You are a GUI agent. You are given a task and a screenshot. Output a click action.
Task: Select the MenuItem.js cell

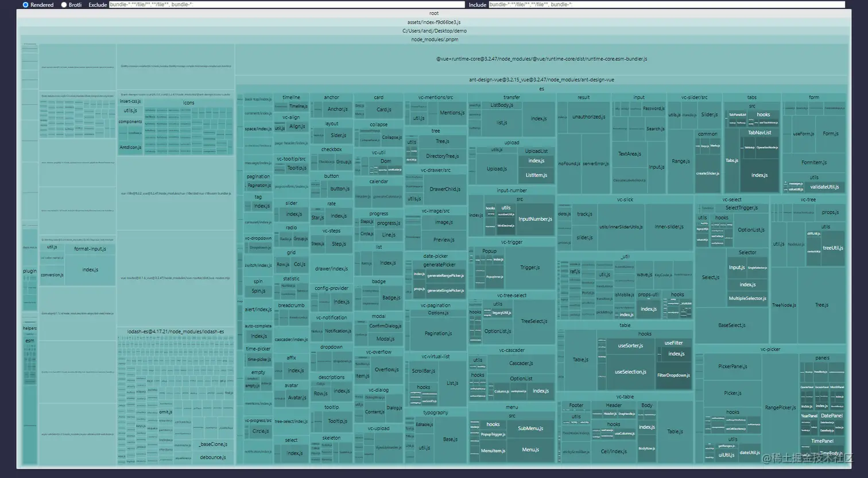coord(493,451)
